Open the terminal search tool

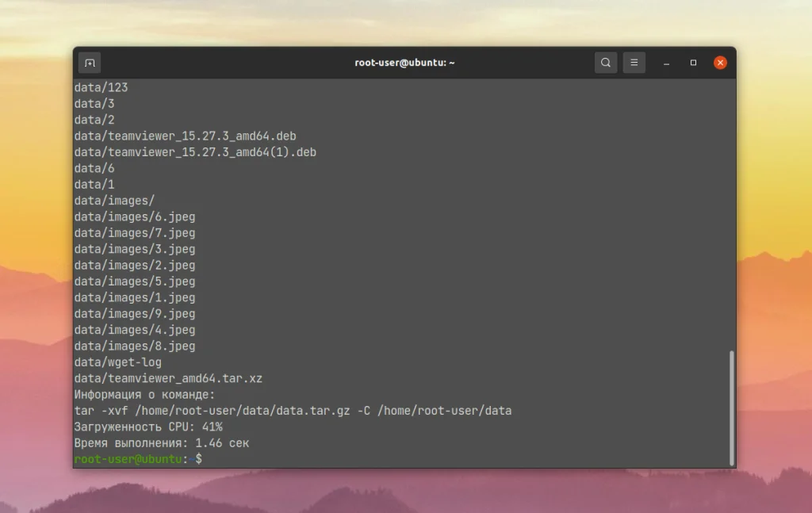pyautogui.click(x=606, y=62)
